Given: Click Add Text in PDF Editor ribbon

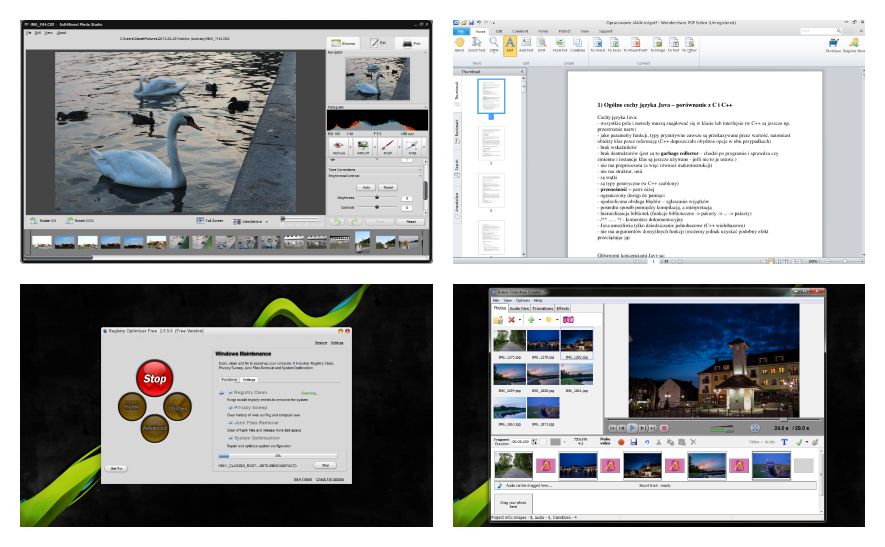Looking at the screenshot, I should point(525,45).
